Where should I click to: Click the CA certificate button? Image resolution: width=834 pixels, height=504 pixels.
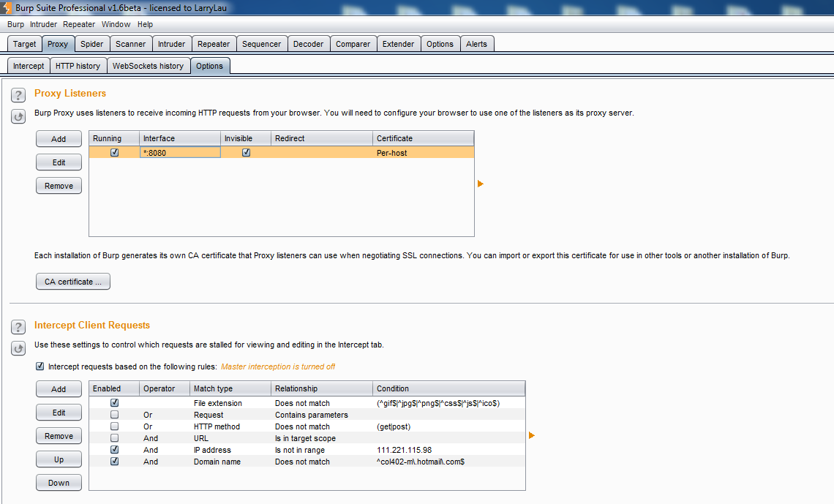click(73, 281)
